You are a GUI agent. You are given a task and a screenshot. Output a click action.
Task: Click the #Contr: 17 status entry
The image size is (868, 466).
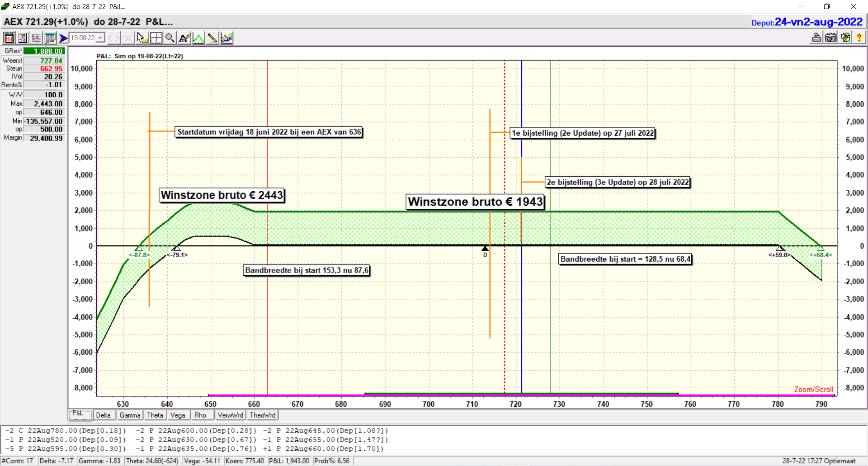point(18,461)
